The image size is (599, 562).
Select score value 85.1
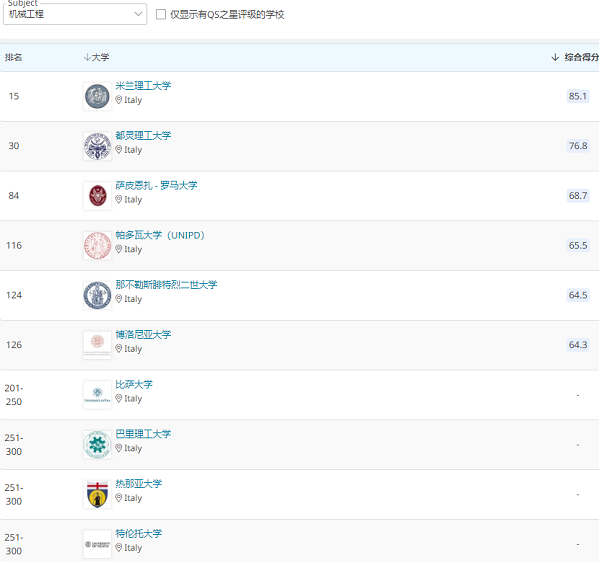tap(578, 96)
